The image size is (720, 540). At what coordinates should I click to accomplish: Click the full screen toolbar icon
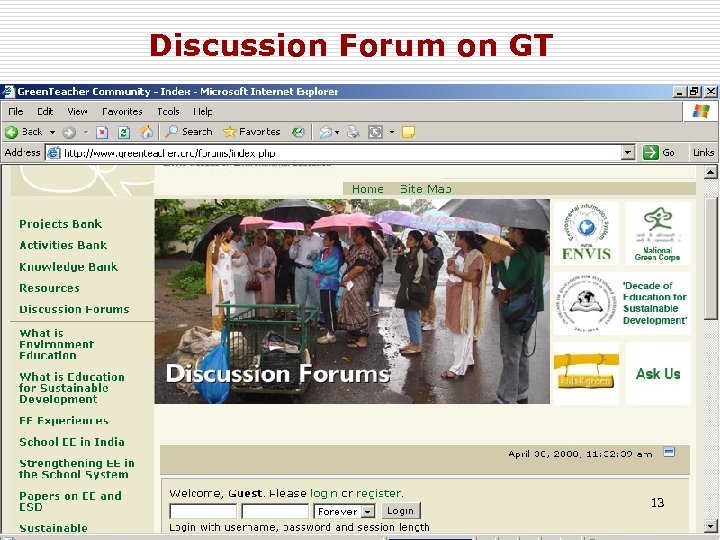tap(376, 132)
